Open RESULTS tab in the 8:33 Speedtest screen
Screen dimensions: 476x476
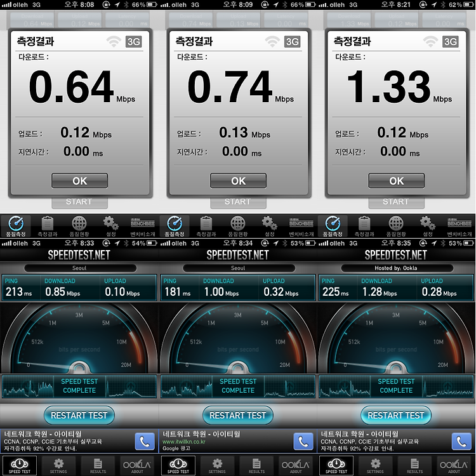coord(98,465)
